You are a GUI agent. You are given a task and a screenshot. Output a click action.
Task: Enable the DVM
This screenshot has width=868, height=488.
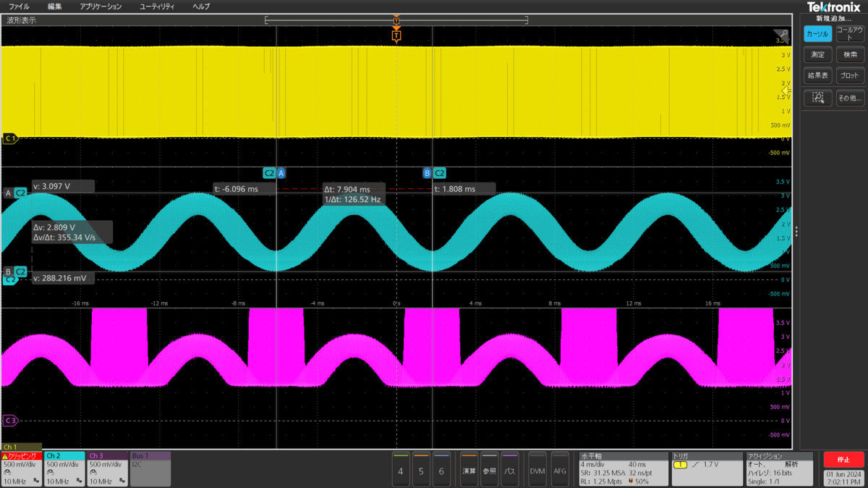pyautogui.click(x=537, y=469)
